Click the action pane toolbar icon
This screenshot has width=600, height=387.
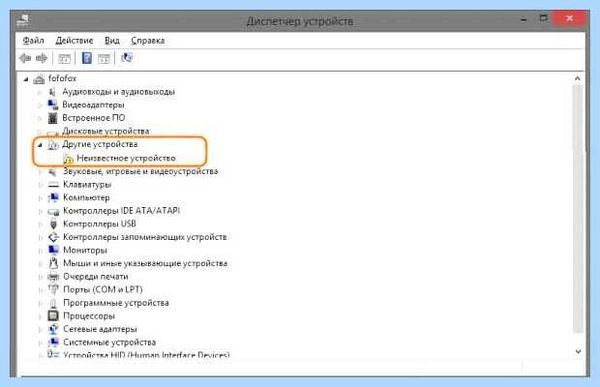pos(104,59)
